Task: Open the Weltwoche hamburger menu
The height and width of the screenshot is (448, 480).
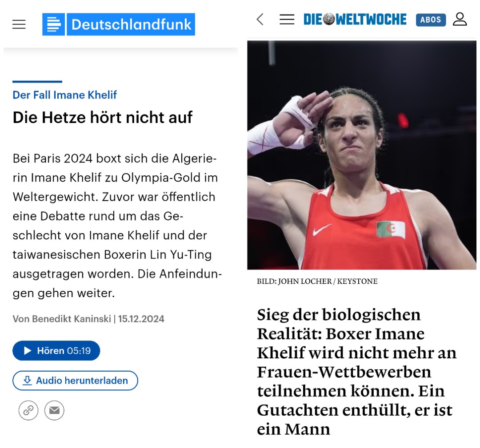Action: (287, 20)
